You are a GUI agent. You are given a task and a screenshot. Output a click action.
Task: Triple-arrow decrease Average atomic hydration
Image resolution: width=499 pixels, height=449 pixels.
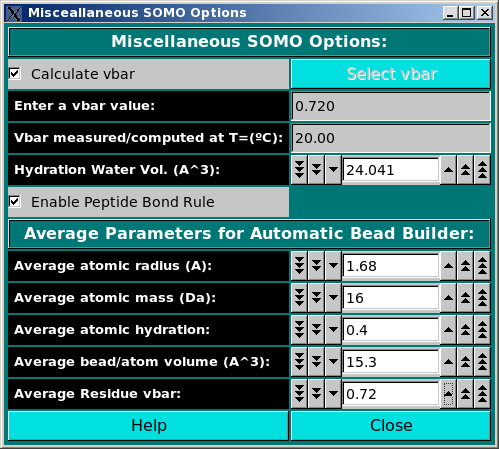pyautogui.click(x=300, y=330)
